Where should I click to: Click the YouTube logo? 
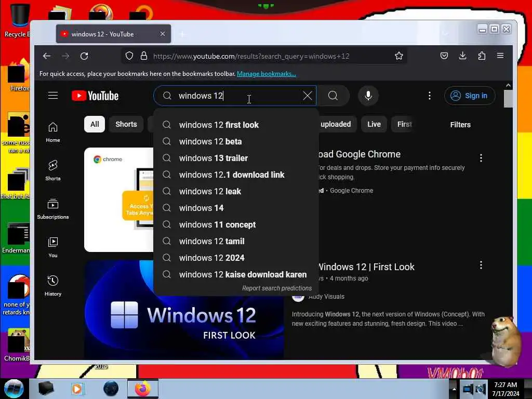96,96
